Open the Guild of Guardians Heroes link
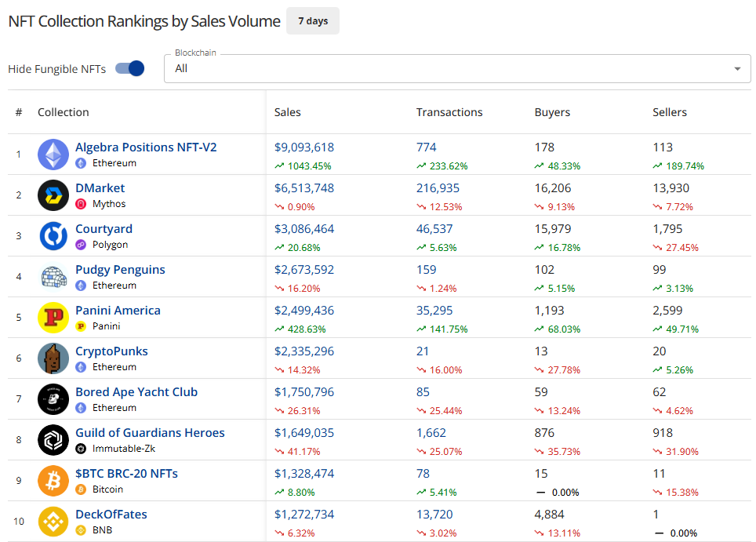 [x=150, y=433]
